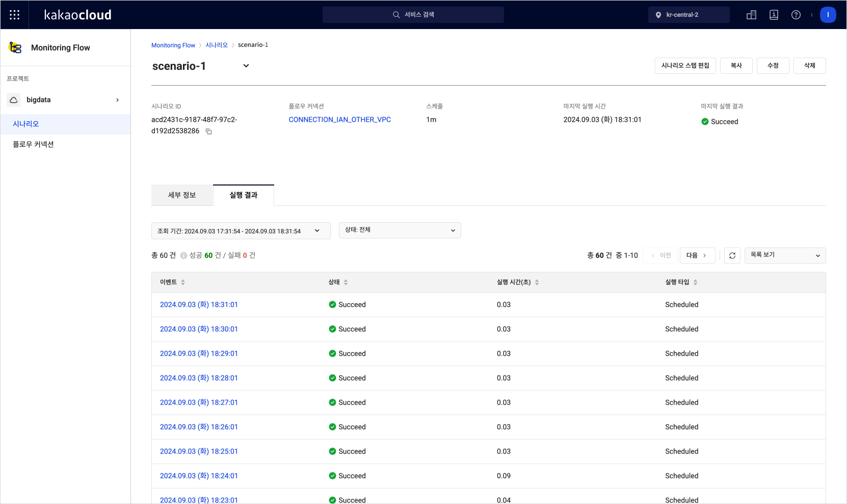
Task: Open event 2024.09.03 (화) 18:24:01
Action: 199,476
